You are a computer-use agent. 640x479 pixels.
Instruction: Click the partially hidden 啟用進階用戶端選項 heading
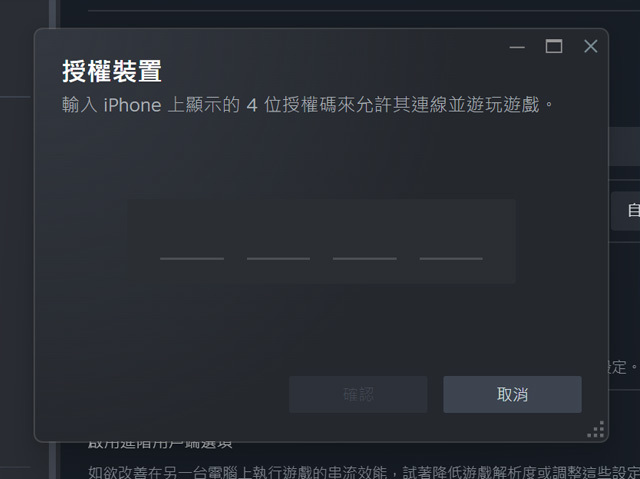pyautogui.click(x=160, y=446)
